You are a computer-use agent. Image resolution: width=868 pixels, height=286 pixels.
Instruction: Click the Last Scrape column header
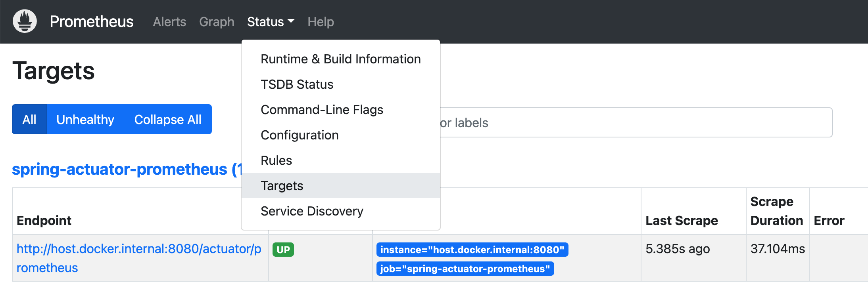[x=682, y=220]
